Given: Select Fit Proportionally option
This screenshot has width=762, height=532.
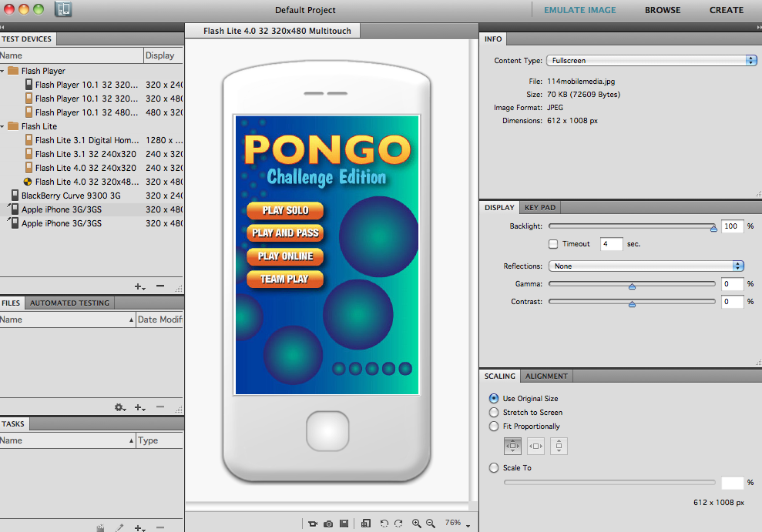Looking at the screenshot, I should coord(494,427).
